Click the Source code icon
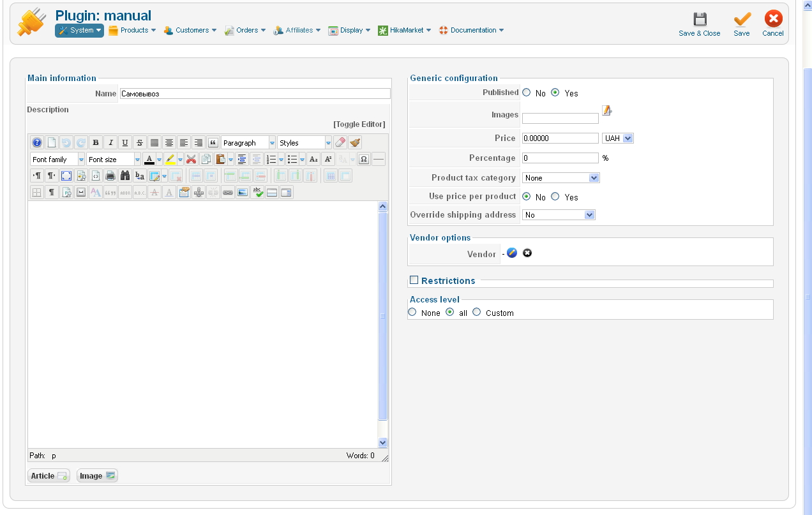The height and width of the screenshot is (515, 812). [x=96, y=175]
